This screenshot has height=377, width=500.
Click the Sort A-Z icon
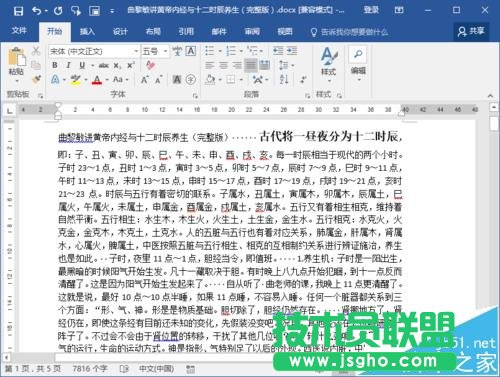[x=284, y=79]
